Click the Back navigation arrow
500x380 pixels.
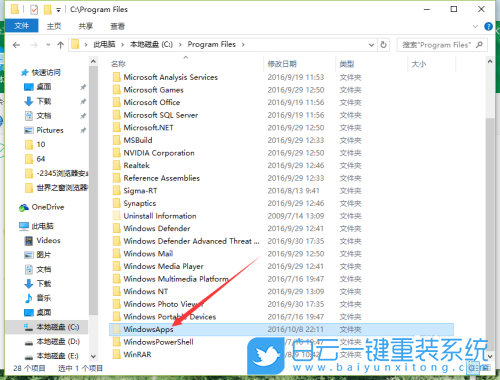pos(16,45)
